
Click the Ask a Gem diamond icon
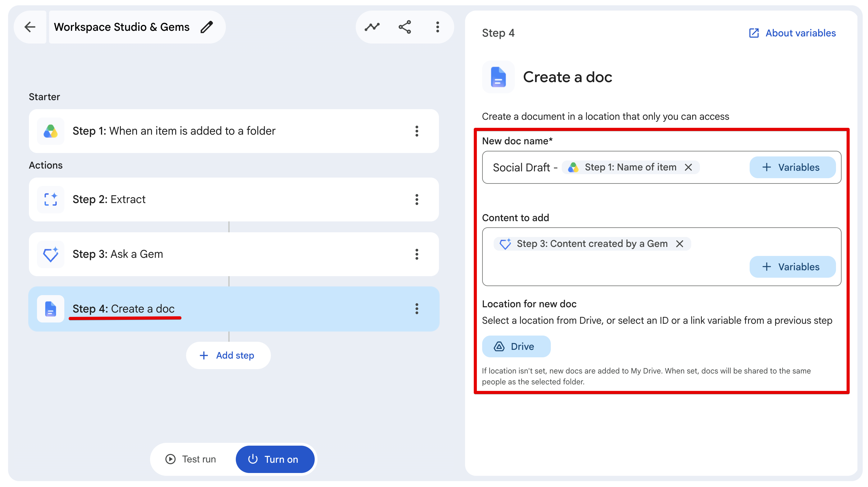(51, 254)
